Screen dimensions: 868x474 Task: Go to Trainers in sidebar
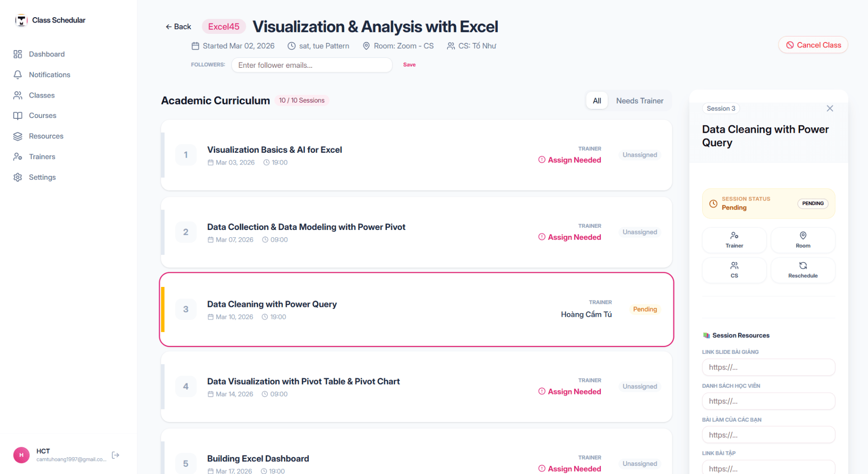coord(42,157)
